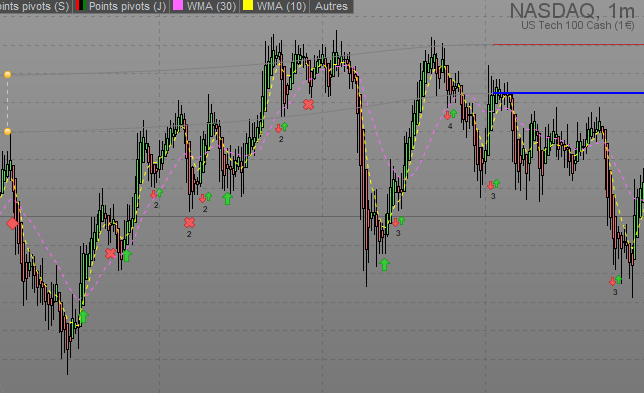Click the magenta WMA (30) color swatch

click(178, 6)
